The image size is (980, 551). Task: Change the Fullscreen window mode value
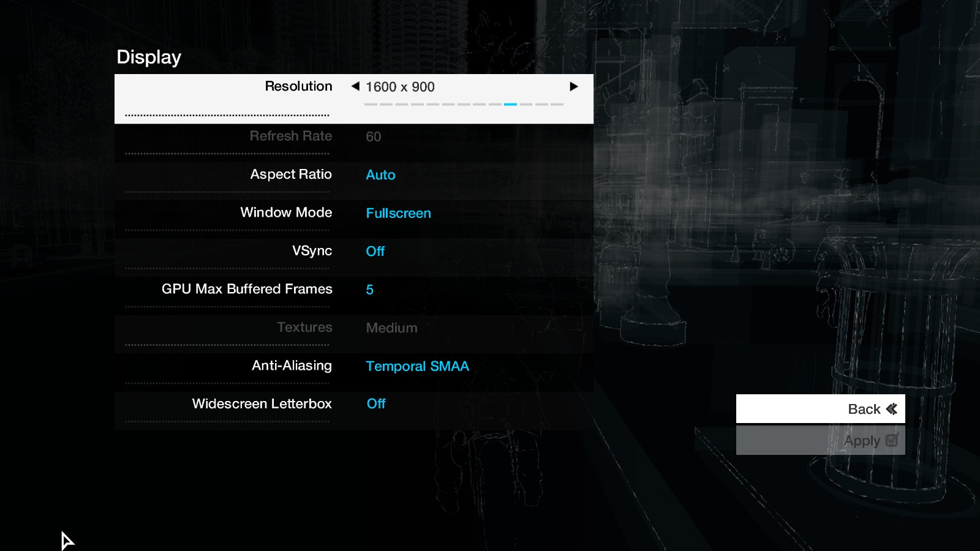click(x=398, y=213)
